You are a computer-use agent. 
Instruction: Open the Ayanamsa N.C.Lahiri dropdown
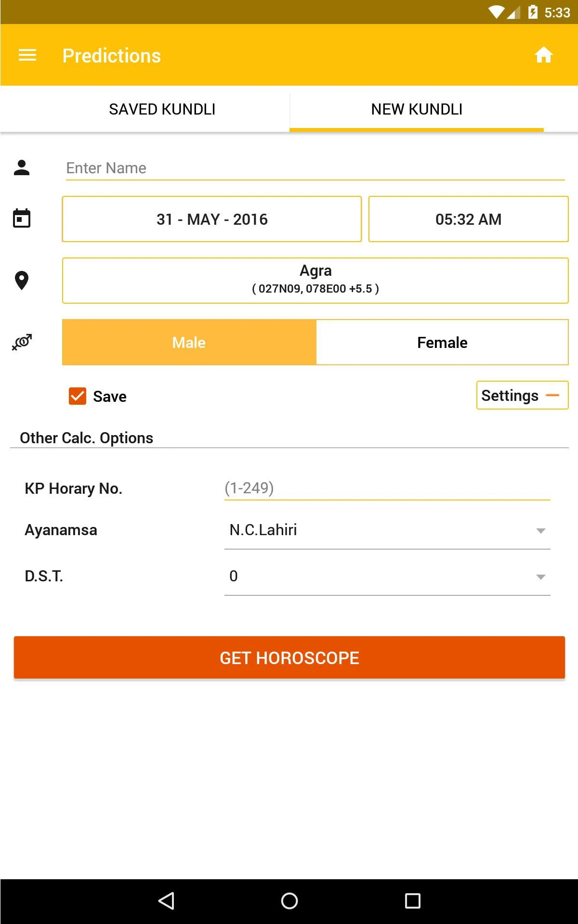387,530
